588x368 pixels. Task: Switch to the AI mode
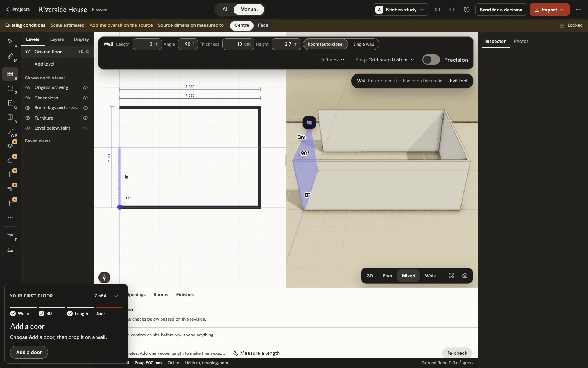point(225,9)
